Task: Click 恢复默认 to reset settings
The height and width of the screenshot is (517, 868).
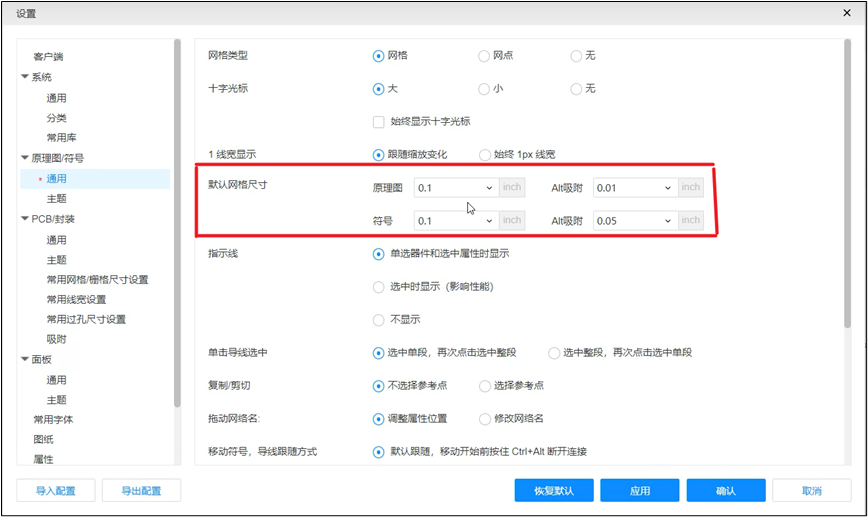Action: click(554, 490)
